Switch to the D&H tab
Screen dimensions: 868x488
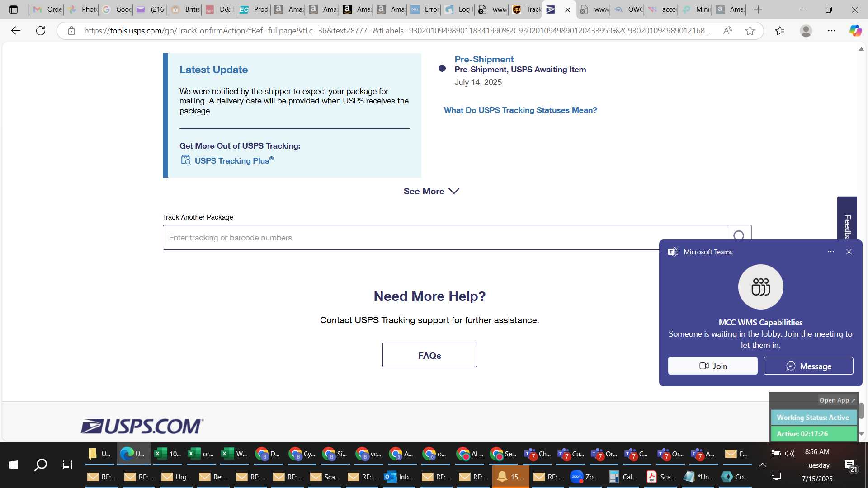pos(220,9)
